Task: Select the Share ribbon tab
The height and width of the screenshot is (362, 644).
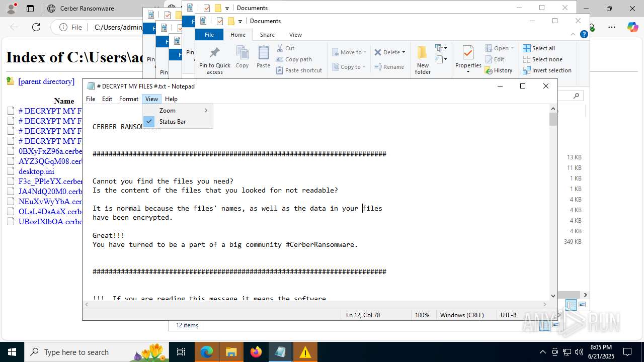Action: coord(267,35)
